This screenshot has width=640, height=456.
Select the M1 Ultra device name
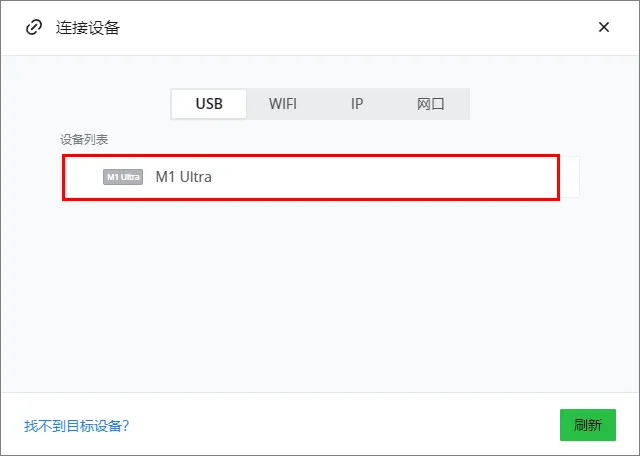184,177
